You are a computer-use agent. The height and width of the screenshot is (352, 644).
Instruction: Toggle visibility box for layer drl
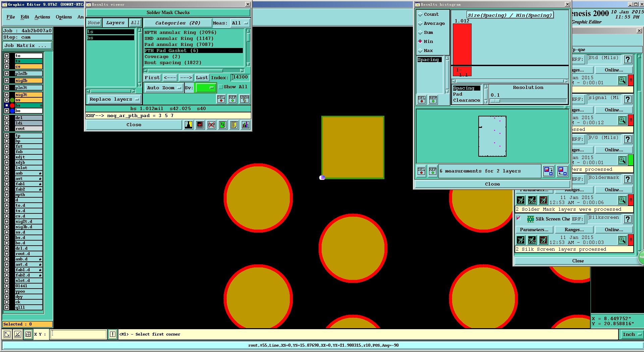(x=7, y=118)
